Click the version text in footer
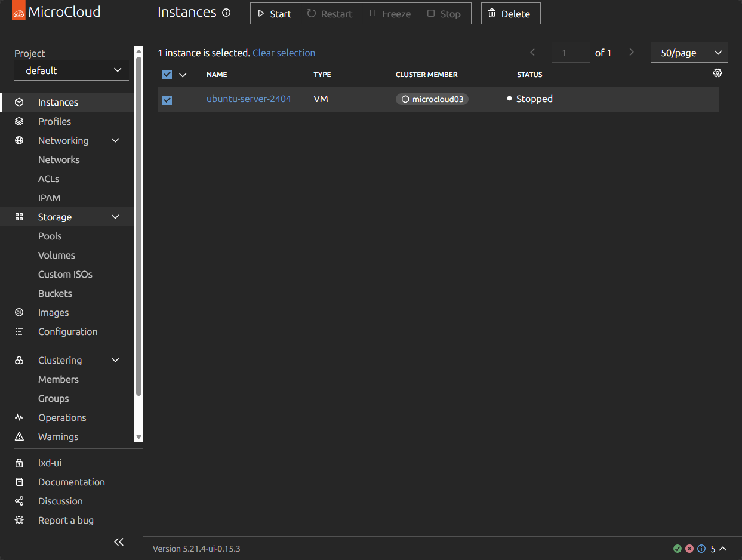 196,549
